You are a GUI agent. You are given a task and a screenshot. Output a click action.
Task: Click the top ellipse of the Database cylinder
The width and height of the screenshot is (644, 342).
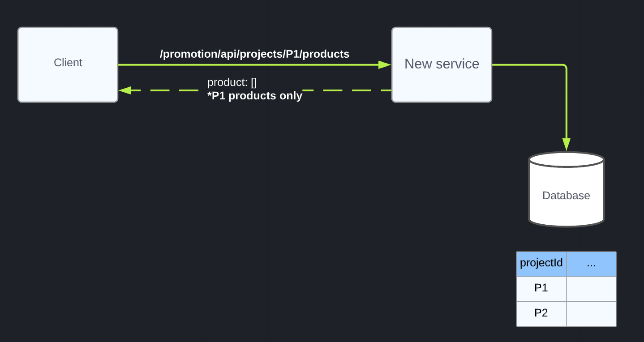point(566,160)
